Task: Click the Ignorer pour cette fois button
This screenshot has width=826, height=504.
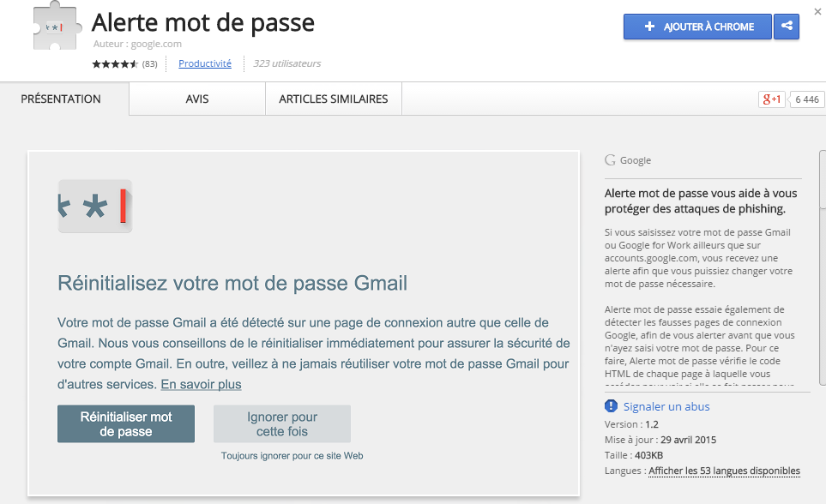Action: 282,424
